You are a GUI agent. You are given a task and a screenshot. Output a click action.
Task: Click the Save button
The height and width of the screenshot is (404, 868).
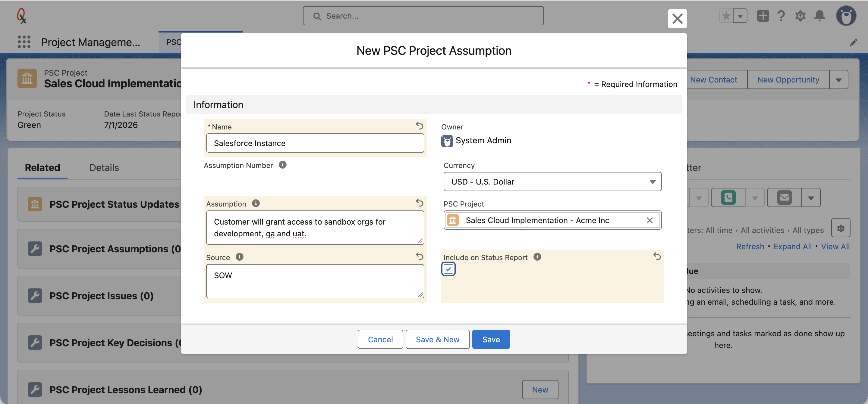[491, 339]
